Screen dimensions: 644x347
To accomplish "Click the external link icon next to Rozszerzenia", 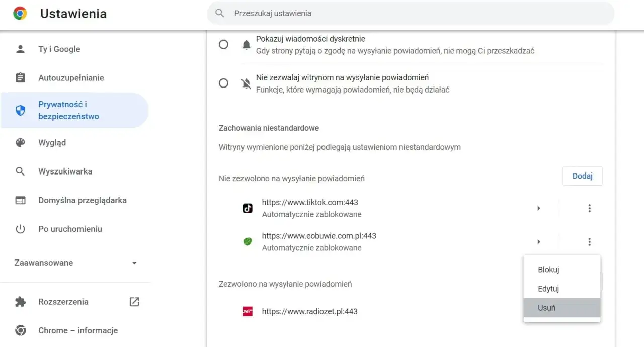I will 134,302.
